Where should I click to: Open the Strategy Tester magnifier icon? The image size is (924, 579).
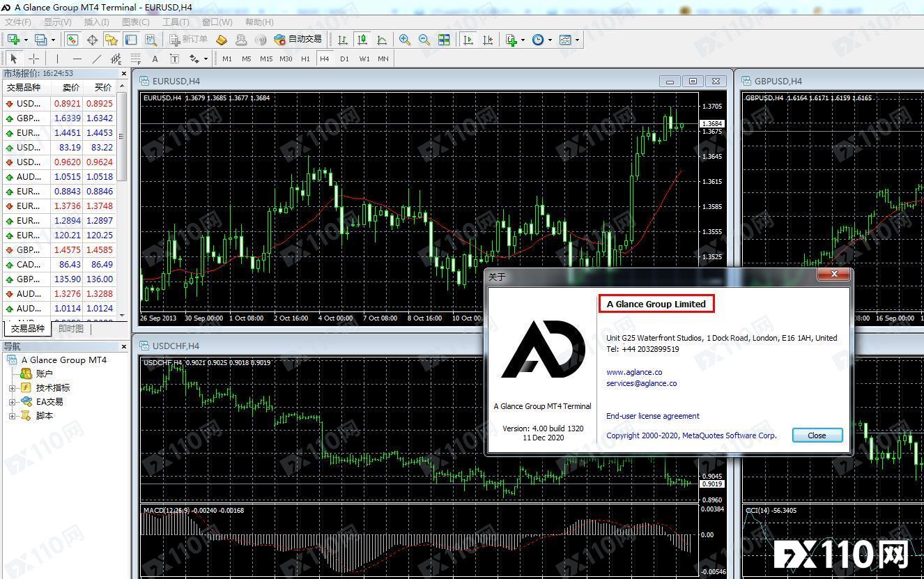tap(151, 40)
